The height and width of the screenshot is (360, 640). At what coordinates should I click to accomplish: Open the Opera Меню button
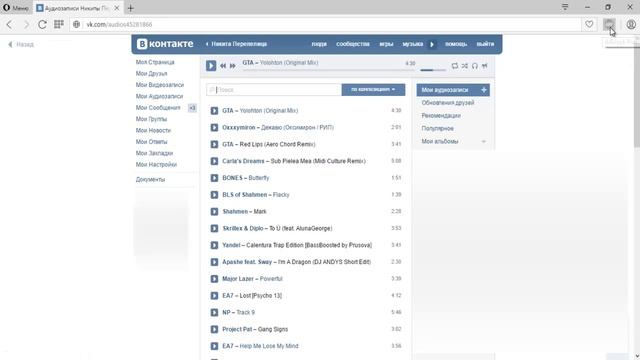[x=16, y=8]
